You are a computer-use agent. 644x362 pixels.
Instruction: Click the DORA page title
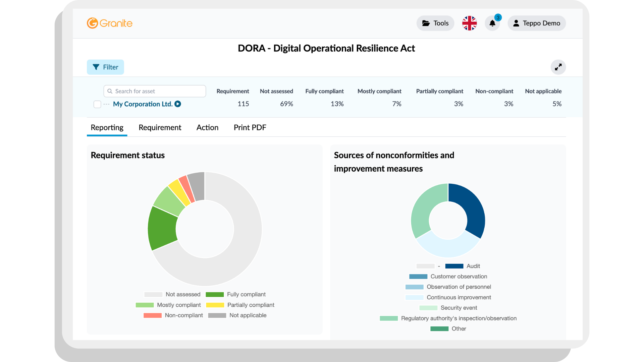(326, 48)
